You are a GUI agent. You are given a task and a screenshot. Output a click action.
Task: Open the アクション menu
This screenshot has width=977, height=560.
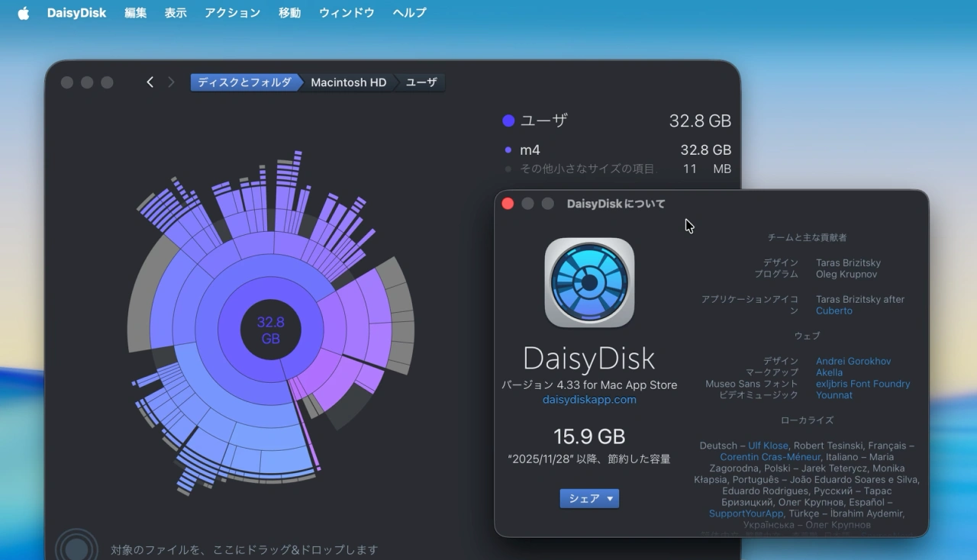click(232, 12)
